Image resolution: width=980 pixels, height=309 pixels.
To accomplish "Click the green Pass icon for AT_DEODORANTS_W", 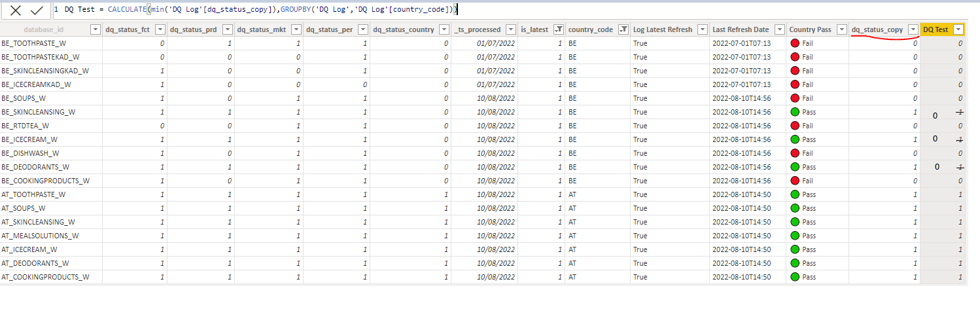I will [x=795, y=263].
